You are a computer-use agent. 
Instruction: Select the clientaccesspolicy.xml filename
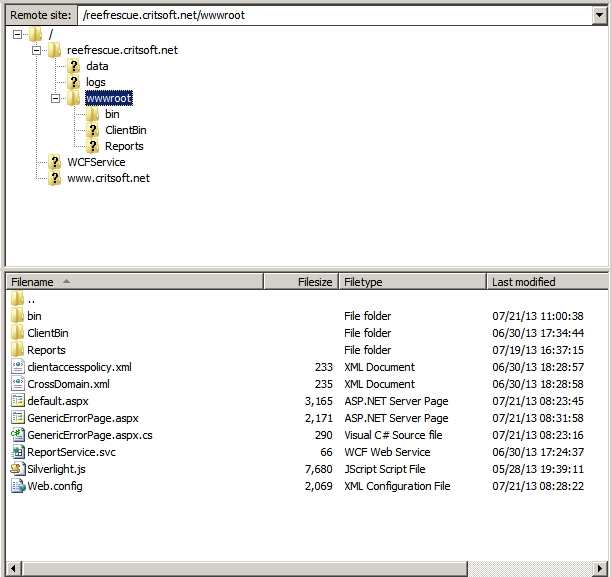pos(80,367)
